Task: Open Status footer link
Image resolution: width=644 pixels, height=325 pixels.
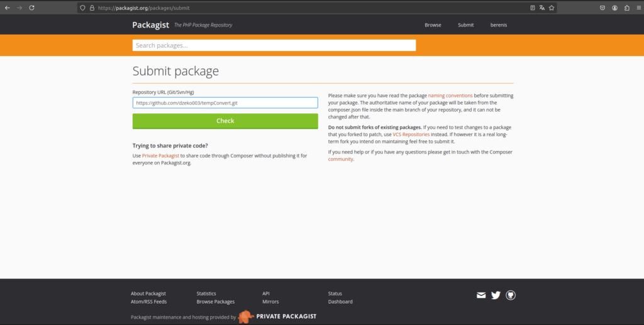Action: tap(335, 294)
